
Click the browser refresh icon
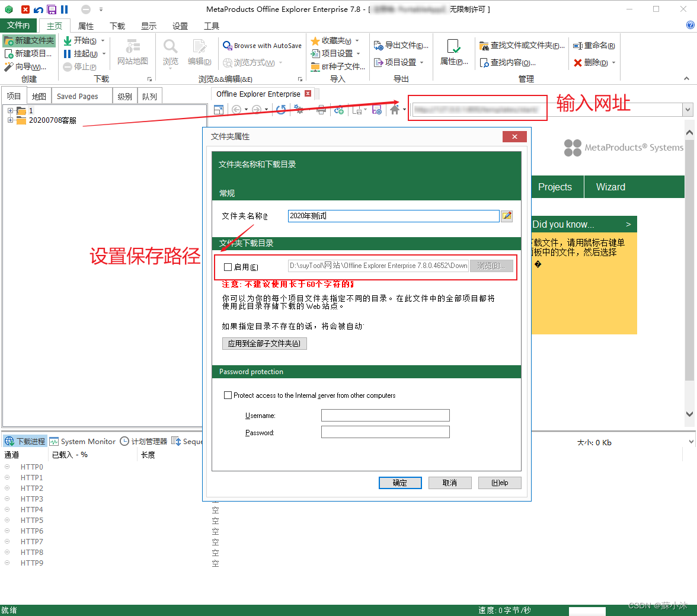281,110
